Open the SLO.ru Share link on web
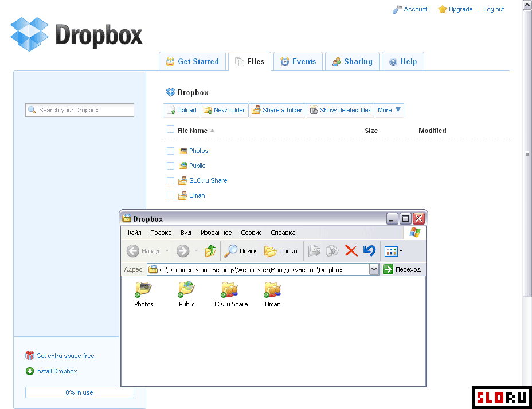The height and width of the screenshot is (409, 532). tap(208, 181)
